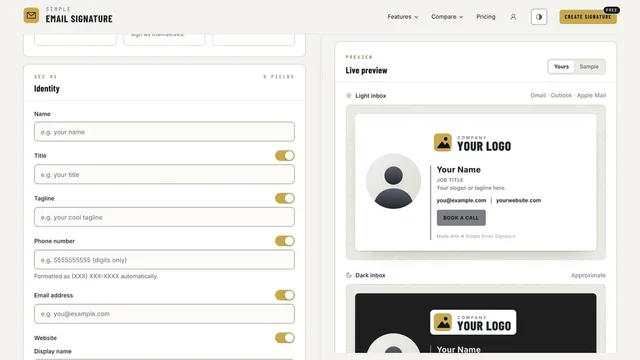Focus the Email address input field
Image resolution: width=640 pixels, height=360 pixels.
coord(164,314)
